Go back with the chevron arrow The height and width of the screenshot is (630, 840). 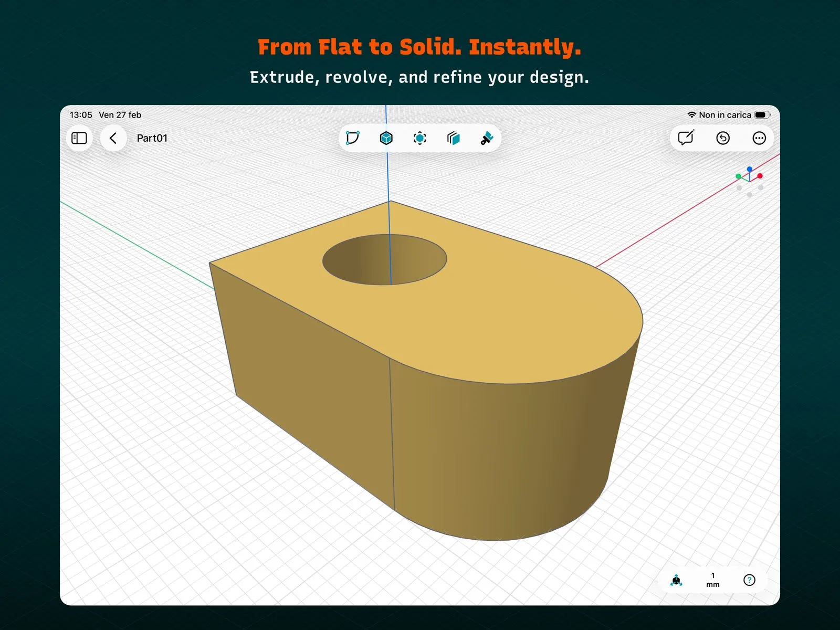(x=113, y=138)
